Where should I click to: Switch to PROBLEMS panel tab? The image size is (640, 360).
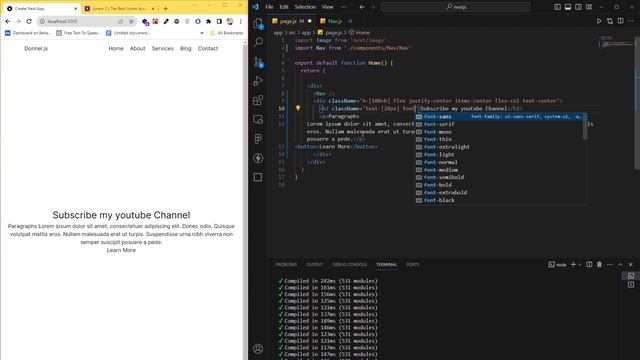point(286,264)
